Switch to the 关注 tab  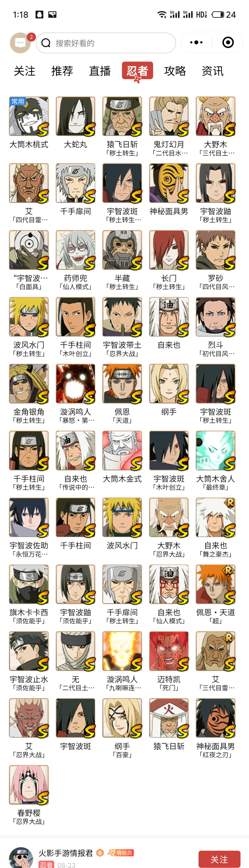[25, 71]
